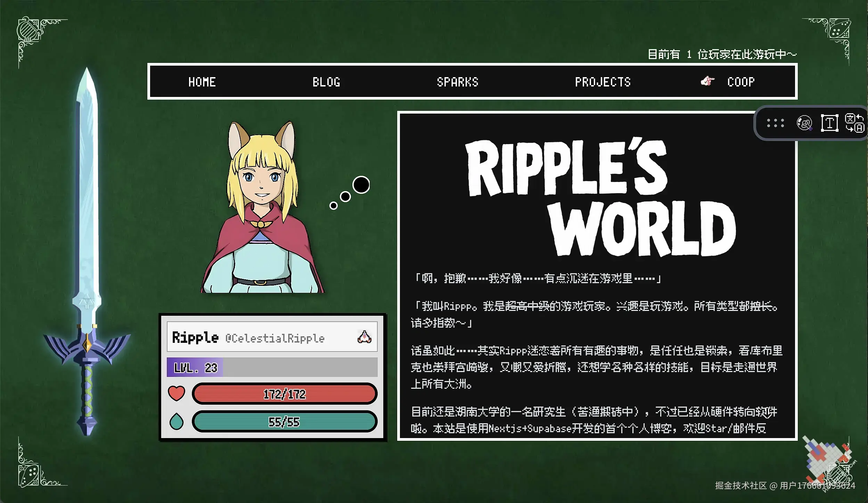Image resolution: width=868 pixels, height=503 pixels.
Task: Switch to the BLOG tab
Action: tap(326, 82)
